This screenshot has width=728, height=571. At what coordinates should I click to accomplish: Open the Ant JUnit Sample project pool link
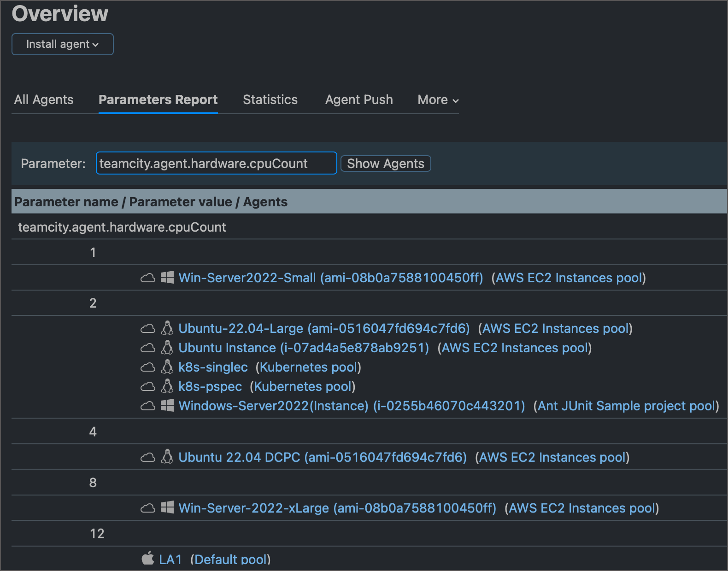coord(626,406)
